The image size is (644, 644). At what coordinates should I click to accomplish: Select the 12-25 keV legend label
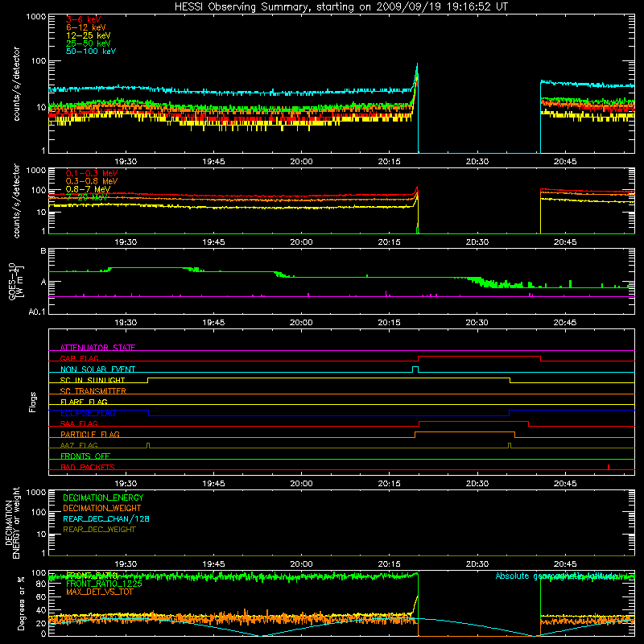pos(89,35)
